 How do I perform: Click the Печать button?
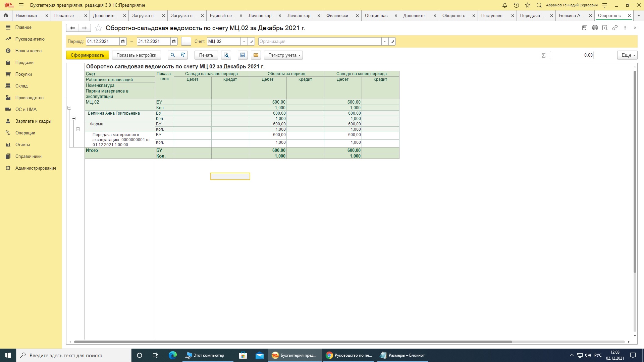pyautogui.click(x=206, y=55)
